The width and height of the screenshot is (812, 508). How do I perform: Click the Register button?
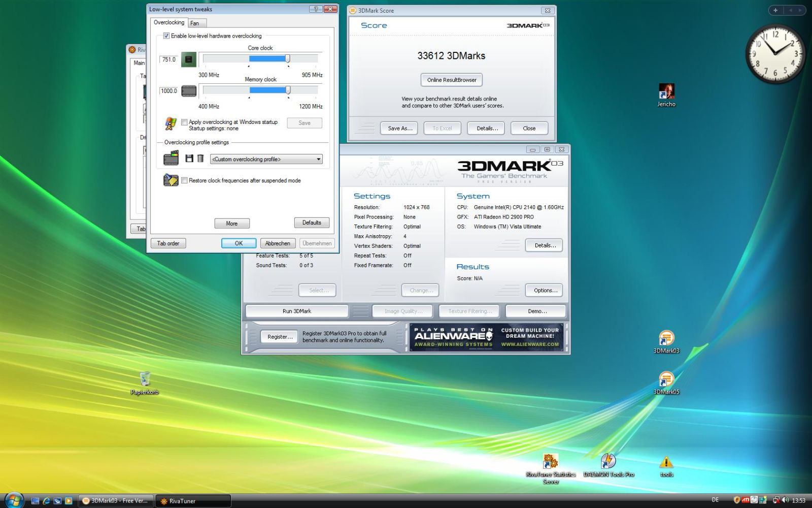[x=280, y=336]
